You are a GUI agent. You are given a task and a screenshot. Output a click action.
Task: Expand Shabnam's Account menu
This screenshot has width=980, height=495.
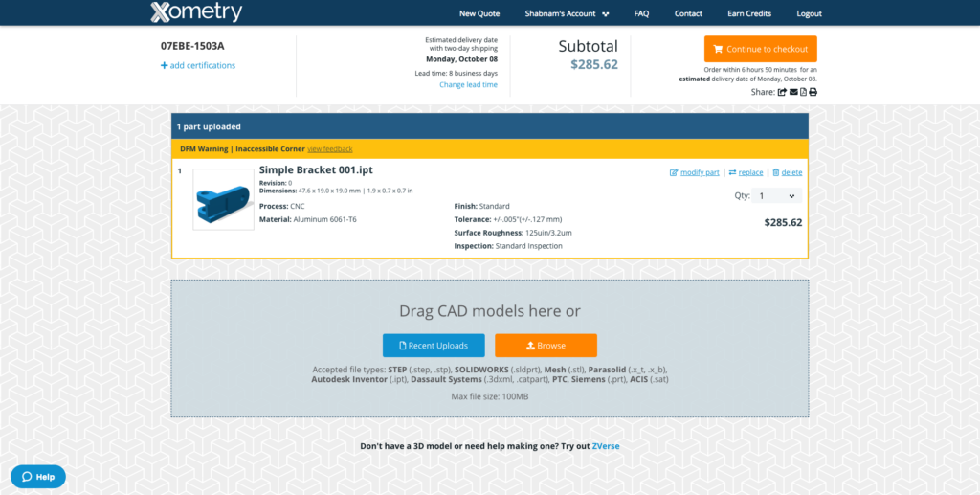(567, 13)
